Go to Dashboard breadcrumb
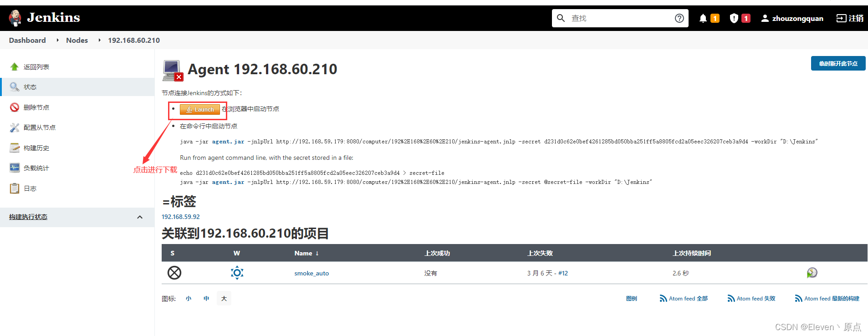Screen dimensions: 868x336 (x=27, y=40)
